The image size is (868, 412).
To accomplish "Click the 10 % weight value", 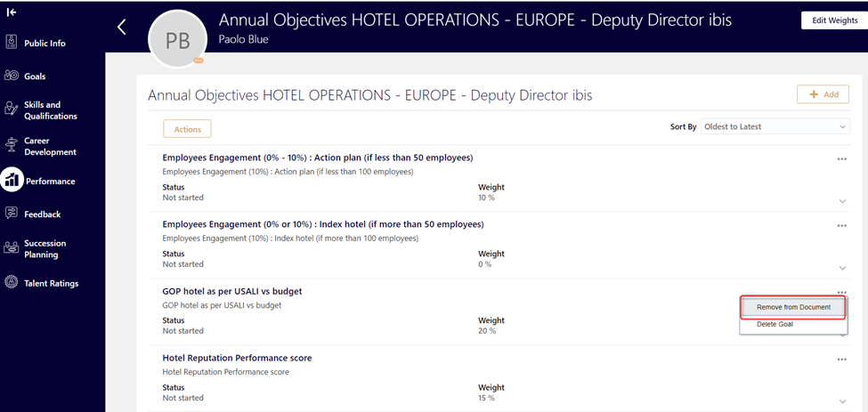I will [486, 198].
